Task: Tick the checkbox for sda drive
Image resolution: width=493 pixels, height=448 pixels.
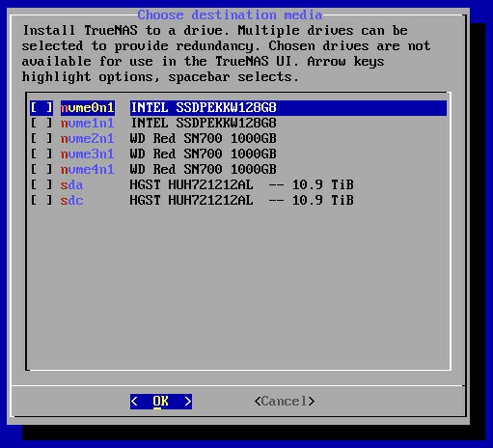Action: pyautogui.click(x=41, y=185)
